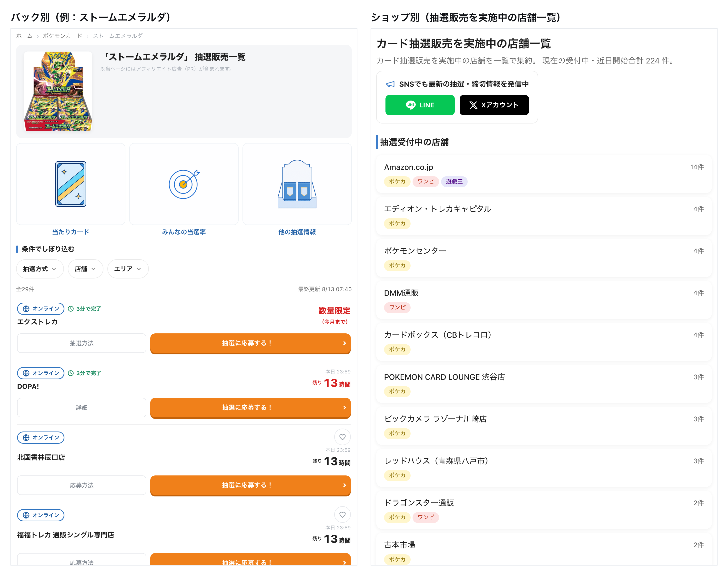Favorite 福福トレカ 通販シングル専門店 with the heart
This screenshot has height=576, width=728.
click(342, 515)
